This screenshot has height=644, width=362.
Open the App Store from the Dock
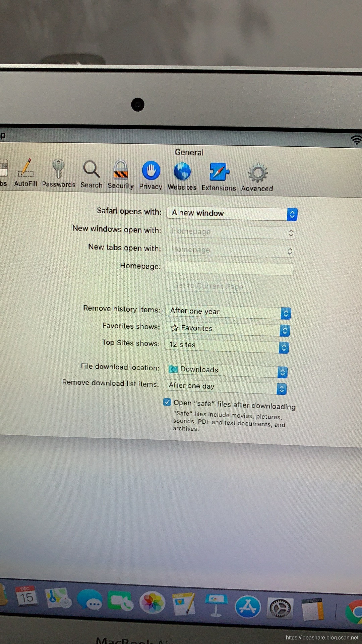(x=248, y=607)
